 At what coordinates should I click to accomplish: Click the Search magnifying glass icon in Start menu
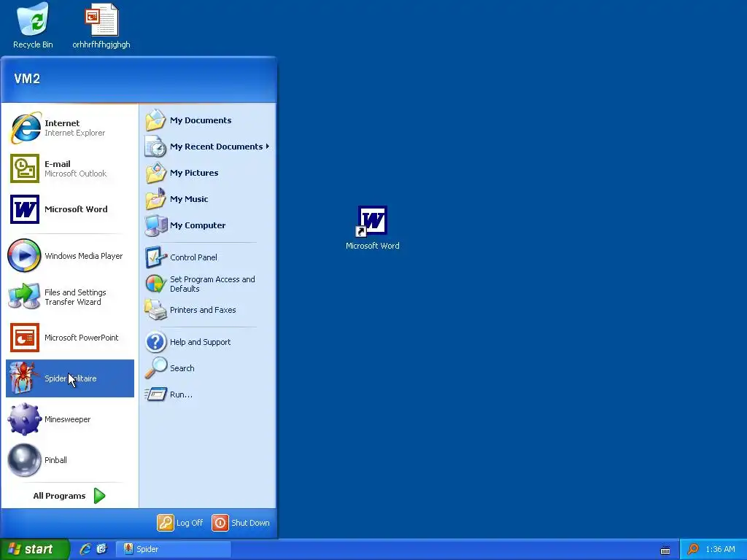pyautogui.click(x=156, y=368)
